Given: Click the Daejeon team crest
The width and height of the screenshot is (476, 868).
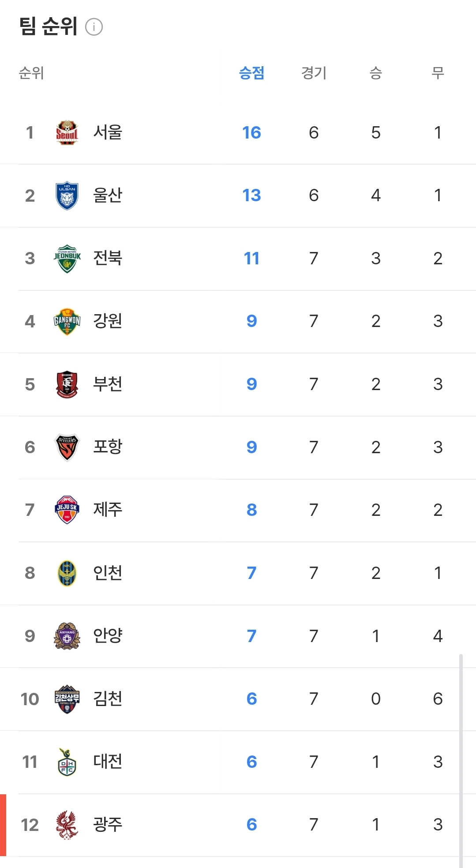Looking at the screenshot, I should click(x=67, y=762).
